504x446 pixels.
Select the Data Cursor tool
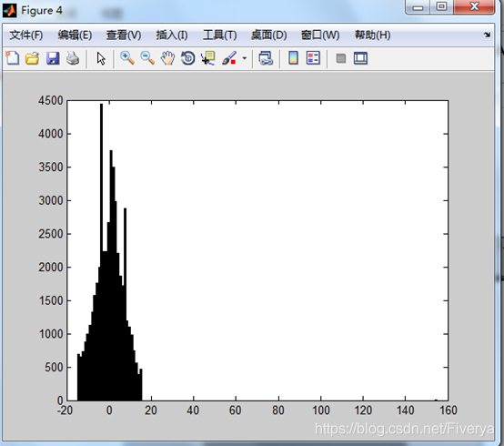[208, 58]
